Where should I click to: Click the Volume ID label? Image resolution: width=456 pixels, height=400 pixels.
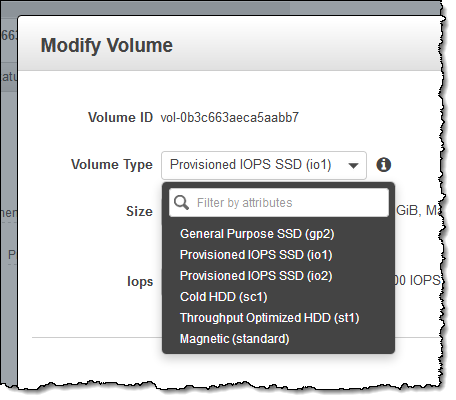click(x=120, y=118)
